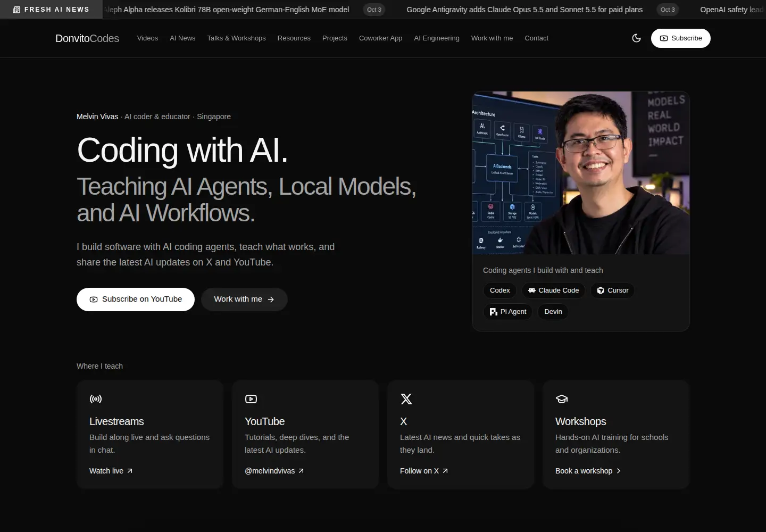Click the Livestreams card heading
This screenshot has height=532, width=766.
116,421
